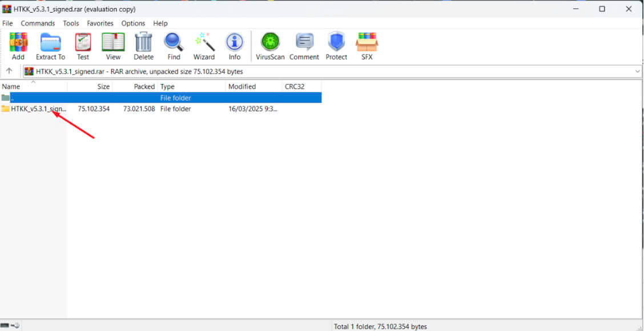Open the Help menu
Screen dimensions: 644x331
tap(160, 23)
